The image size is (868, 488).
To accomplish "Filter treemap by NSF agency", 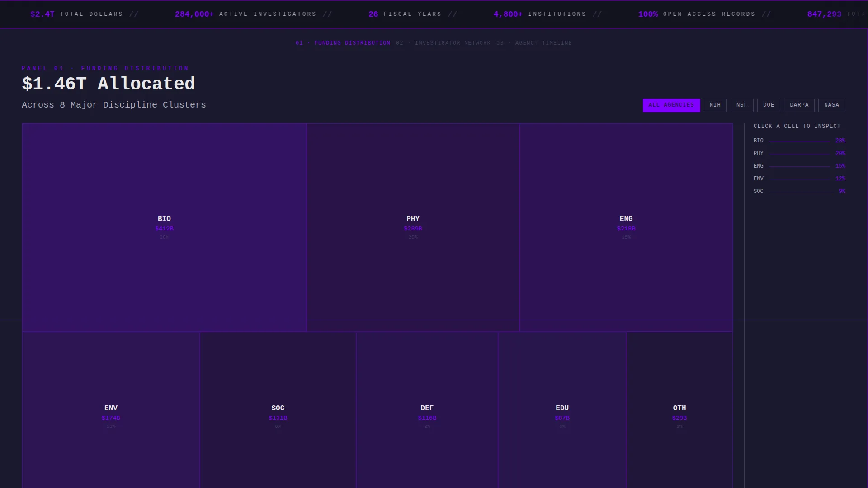I will tap(742, 105).
